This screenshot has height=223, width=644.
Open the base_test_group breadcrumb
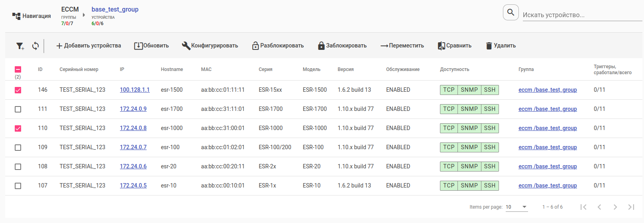coord(115,10)
